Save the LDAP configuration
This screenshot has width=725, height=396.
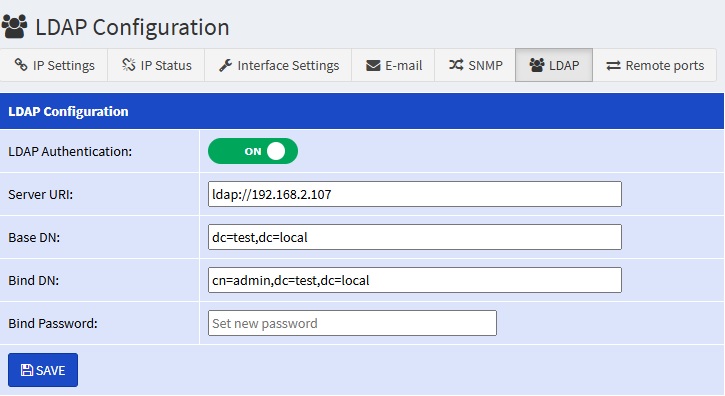coord(43,370)
